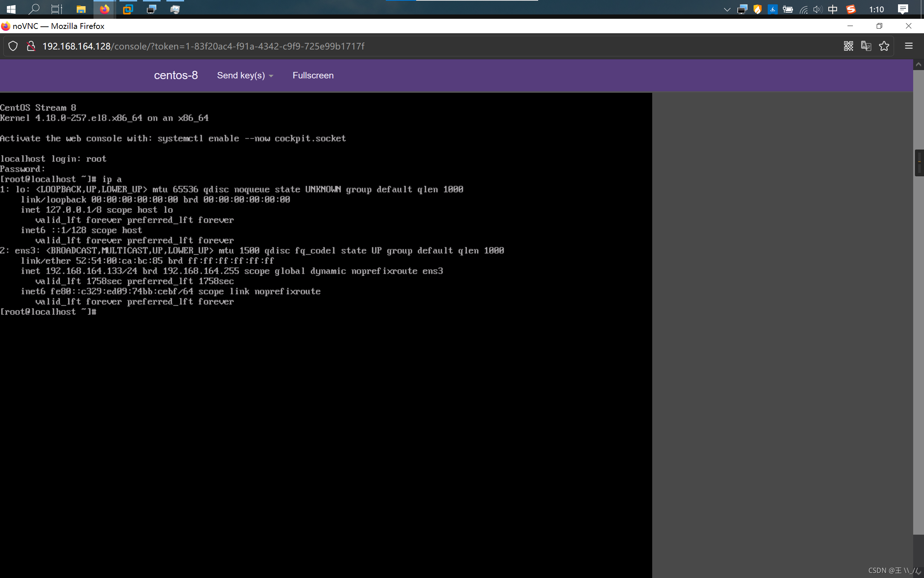Open Task View from the taskbar
This screenshot has height=578, width=924.
(57, 9)
